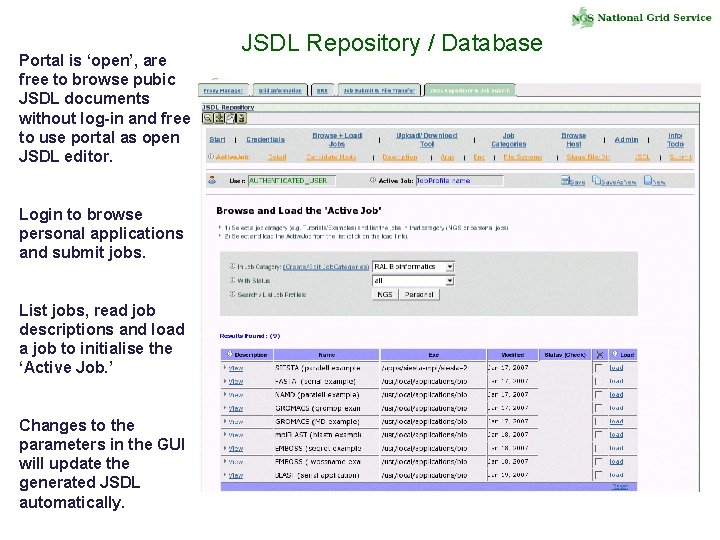This screenshot has width=720, height=540.
Task: Expand the EMBOSS seqret row description arrow
Action: (x=225, y=448)
